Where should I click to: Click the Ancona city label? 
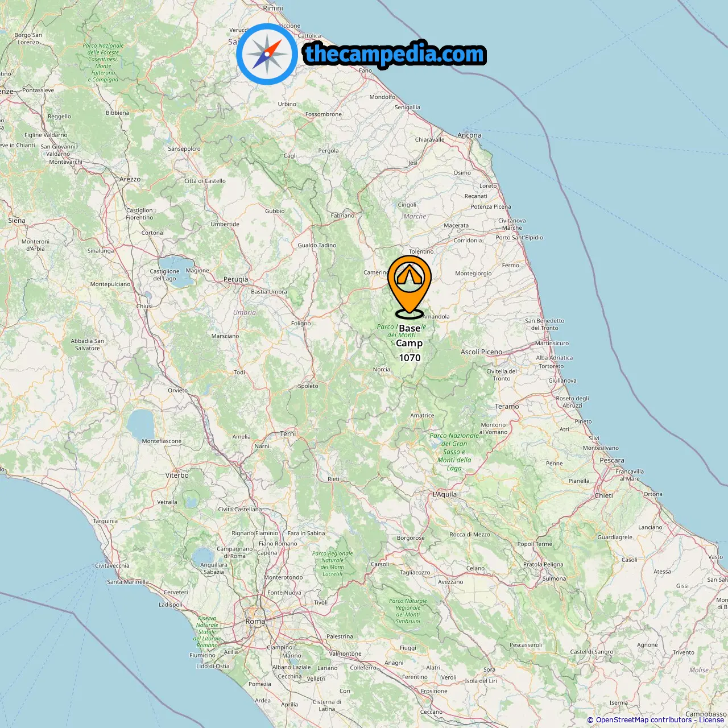click(x=469, y=135)
